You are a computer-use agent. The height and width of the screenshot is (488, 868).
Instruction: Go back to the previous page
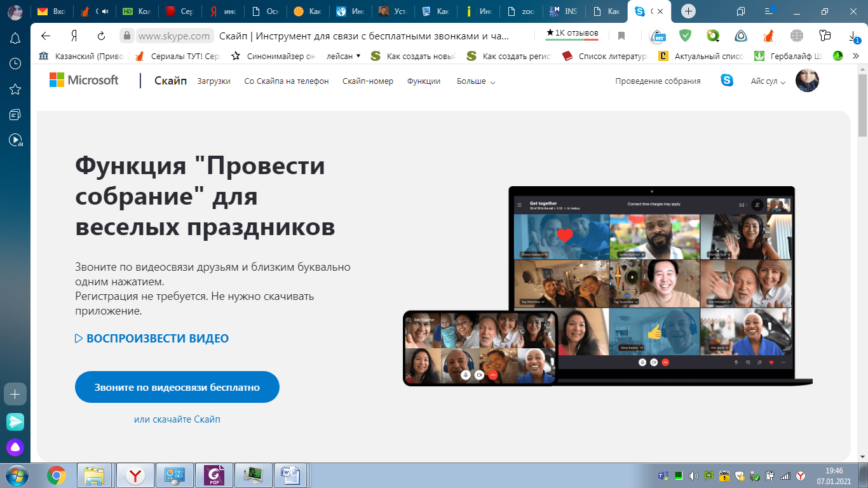[x=45, y=36]
